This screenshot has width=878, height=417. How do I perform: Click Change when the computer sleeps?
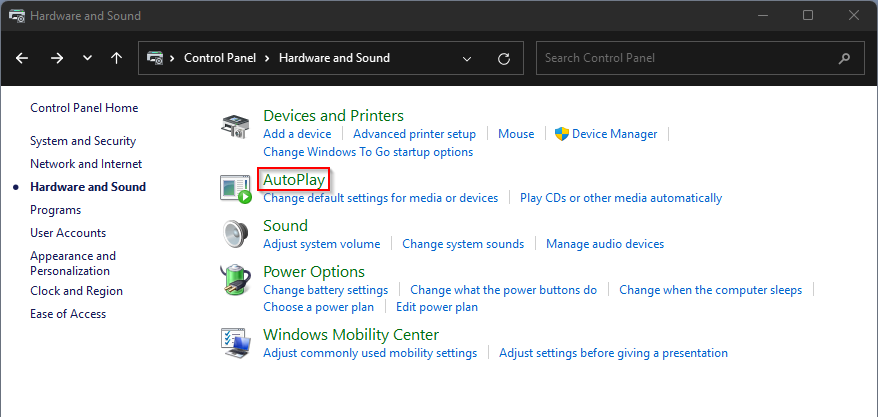(711, 290)
